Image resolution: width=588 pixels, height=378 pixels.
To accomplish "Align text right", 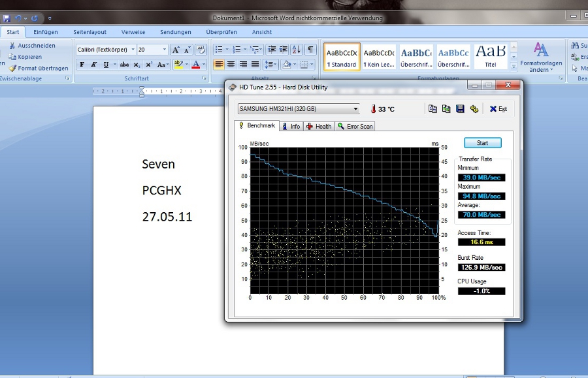I will 244,65.
